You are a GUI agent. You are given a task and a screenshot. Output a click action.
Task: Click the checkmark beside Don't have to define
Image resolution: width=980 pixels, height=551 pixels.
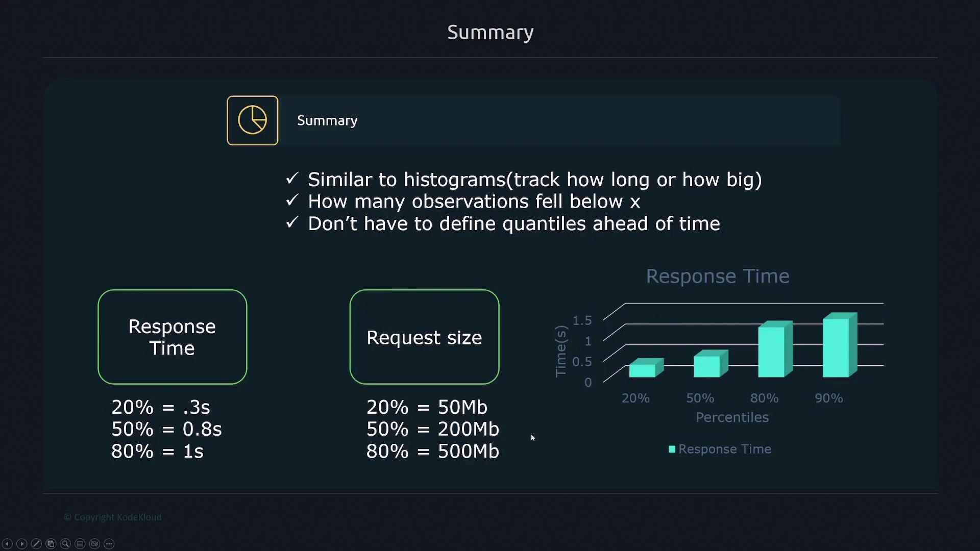pos(292,223)
